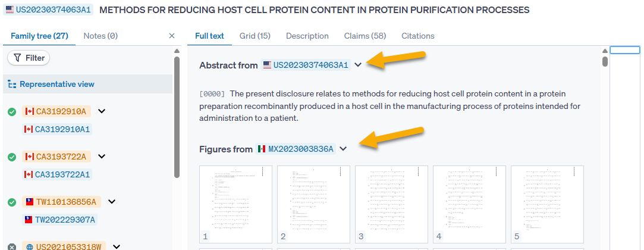644x250 pixels.
Task: Open the Grid (15) tab
Action: tap(255, 36)
